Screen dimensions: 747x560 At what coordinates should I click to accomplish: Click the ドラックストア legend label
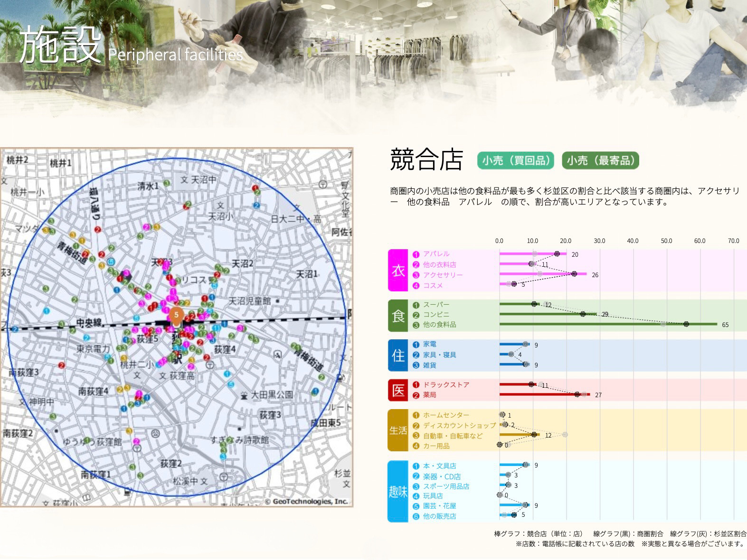[446, 385]
